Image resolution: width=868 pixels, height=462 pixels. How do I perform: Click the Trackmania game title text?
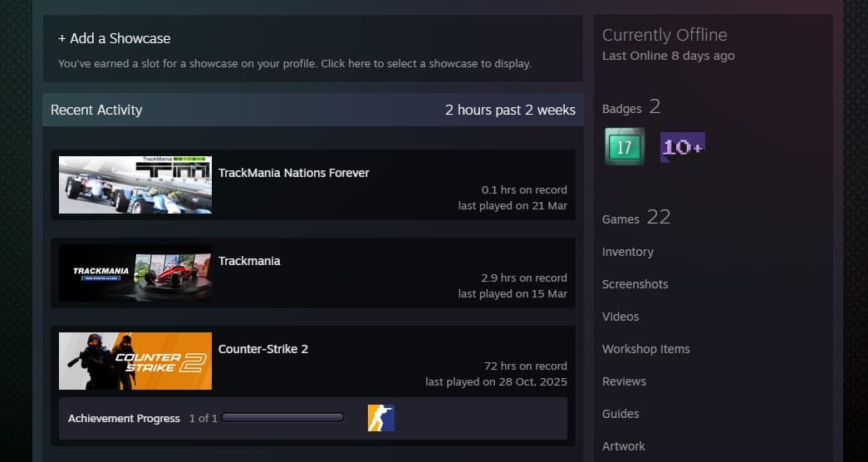249,261
